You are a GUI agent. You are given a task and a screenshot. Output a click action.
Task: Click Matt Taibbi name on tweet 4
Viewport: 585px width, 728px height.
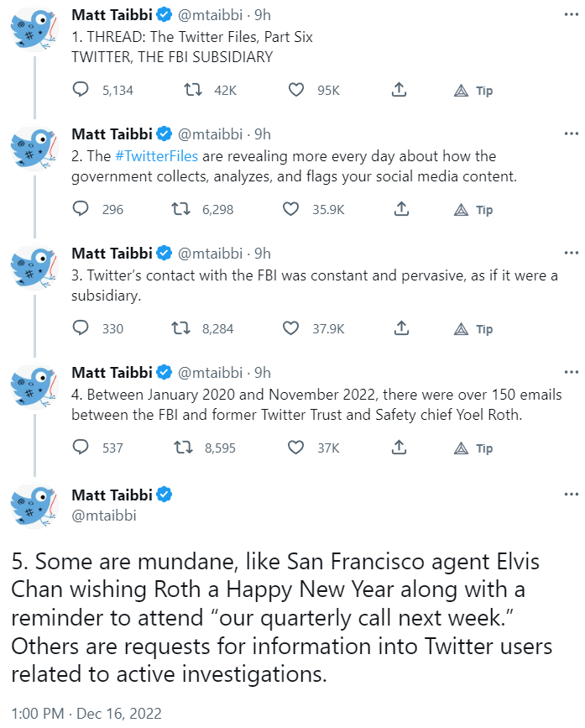pos(112,372)
